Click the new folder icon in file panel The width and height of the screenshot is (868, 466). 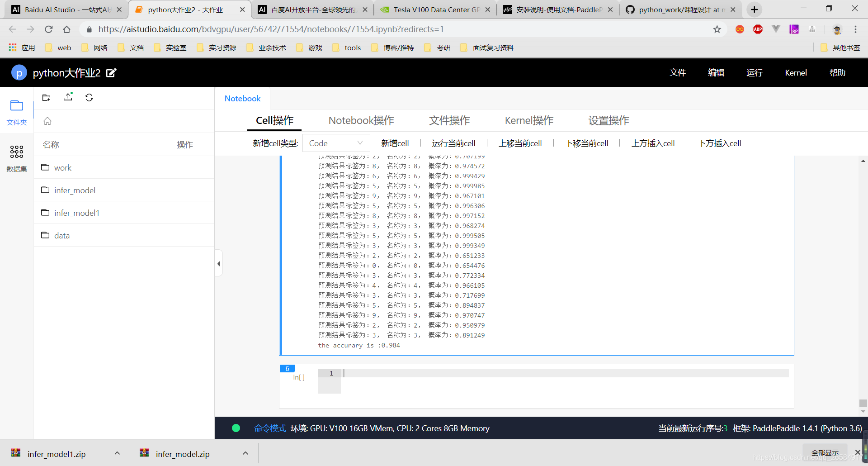(x=47, y=98)
